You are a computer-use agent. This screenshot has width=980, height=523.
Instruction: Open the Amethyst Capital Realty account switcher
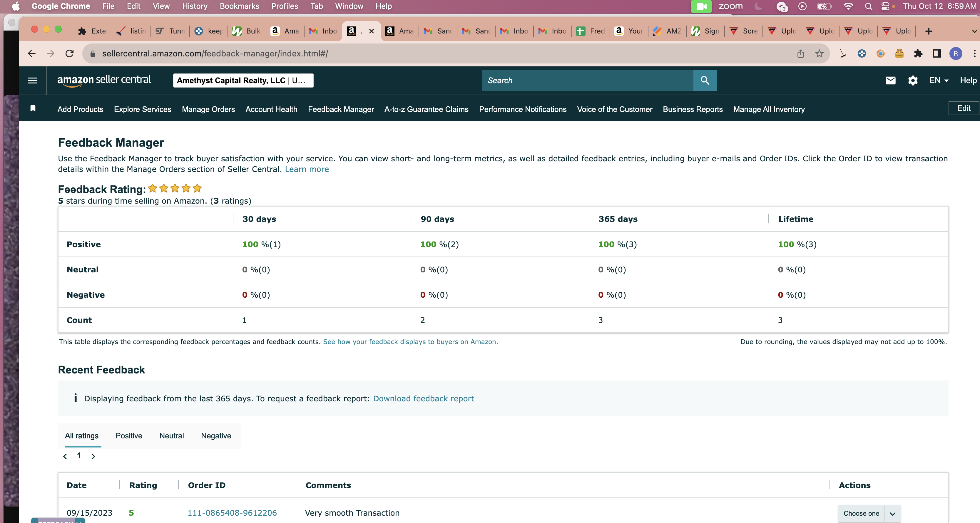click(243, 80)
